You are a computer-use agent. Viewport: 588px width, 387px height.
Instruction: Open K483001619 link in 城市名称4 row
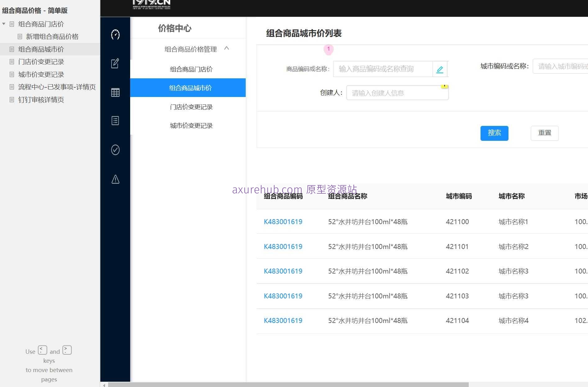click(283, 320)
